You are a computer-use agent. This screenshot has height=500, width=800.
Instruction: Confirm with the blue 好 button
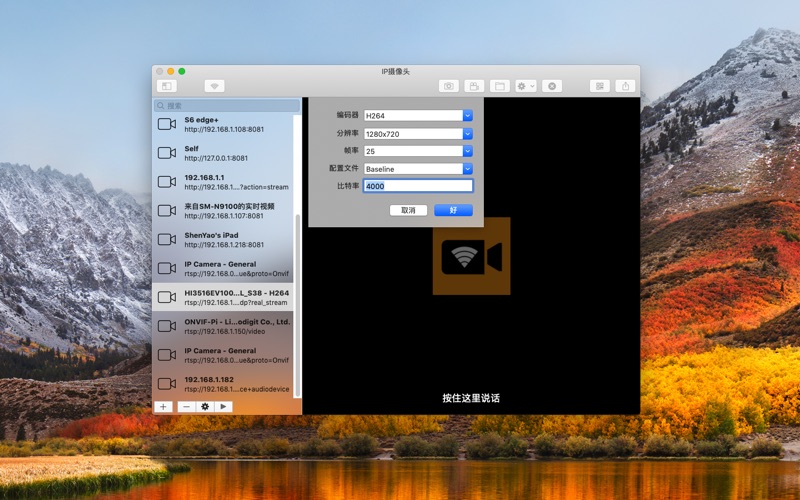pos(453,210)
